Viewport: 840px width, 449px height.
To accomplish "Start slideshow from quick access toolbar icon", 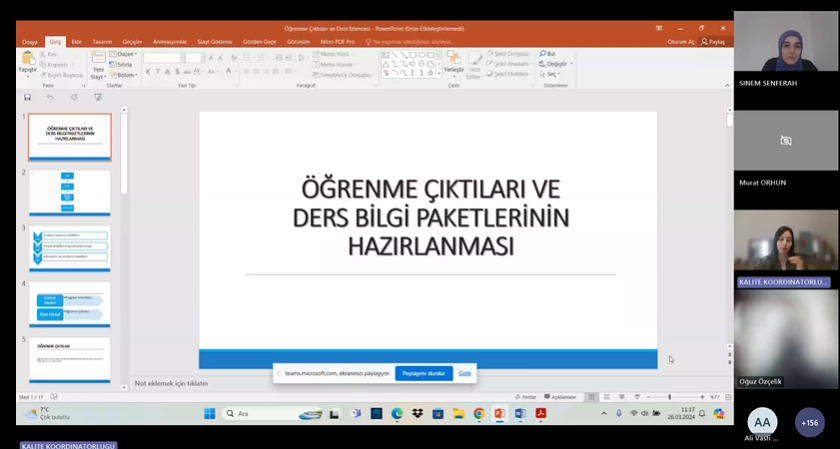I will point(98,98).
